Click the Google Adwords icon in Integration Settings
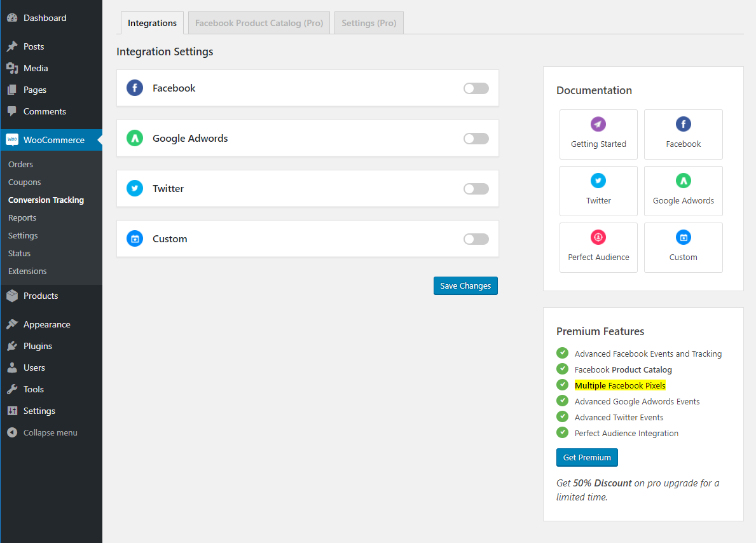The width and height of the screenshot is (756, 543). tap(135, 139)
